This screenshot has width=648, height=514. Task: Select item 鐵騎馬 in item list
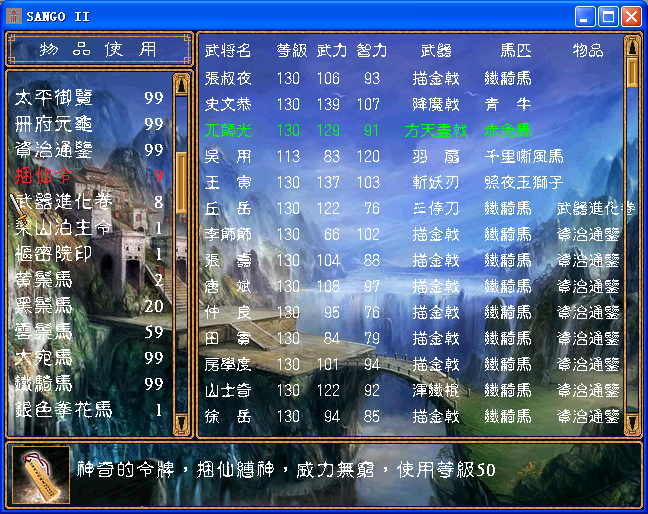click(89, 384)
